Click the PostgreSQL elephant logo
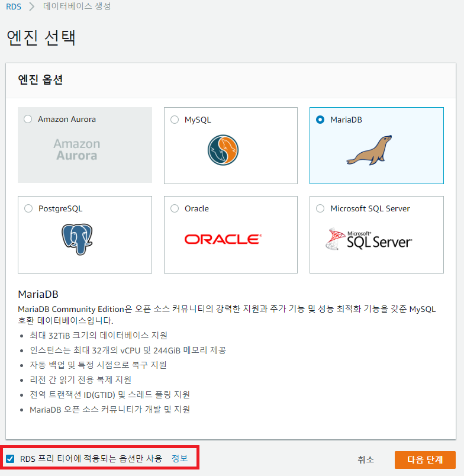Image resolution: width=464 pixels, height=476 pixels. click(77, 239)
